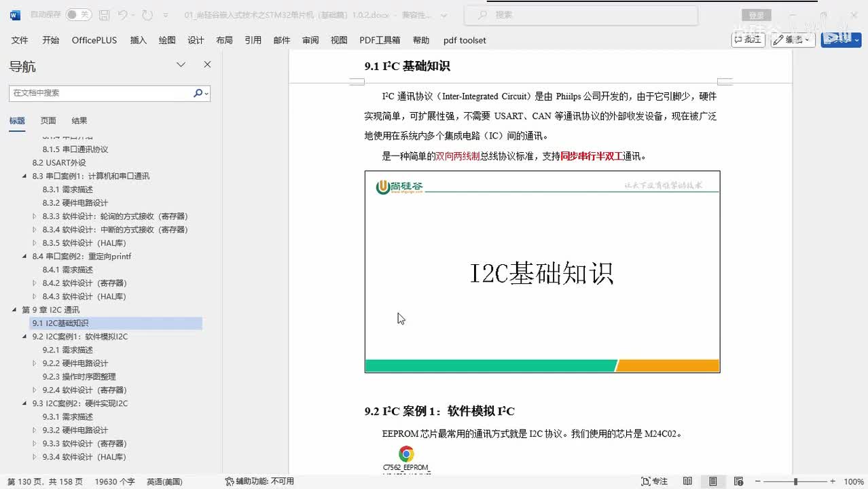Click the embedded C7562_EEPROM Chrome file icon
The width and height of the screenshot is (868, 489).
coord(406,454)
